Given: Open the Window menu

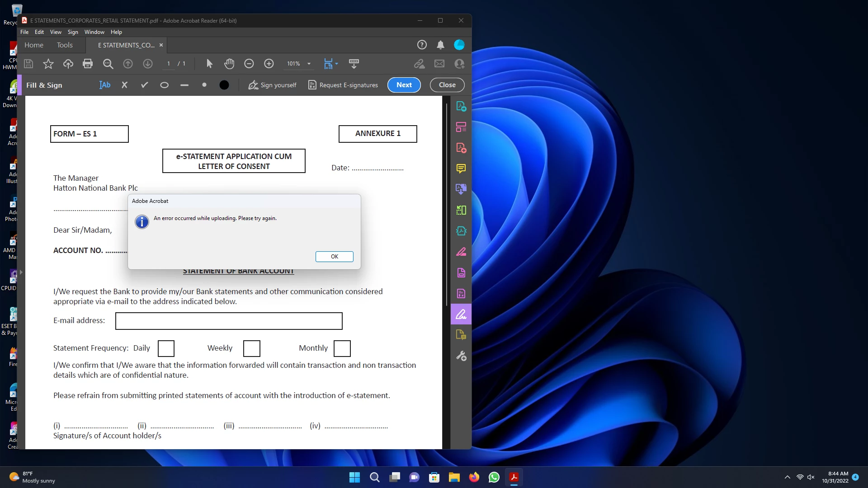Looking at the screenshot, I should tap(94, 32).
